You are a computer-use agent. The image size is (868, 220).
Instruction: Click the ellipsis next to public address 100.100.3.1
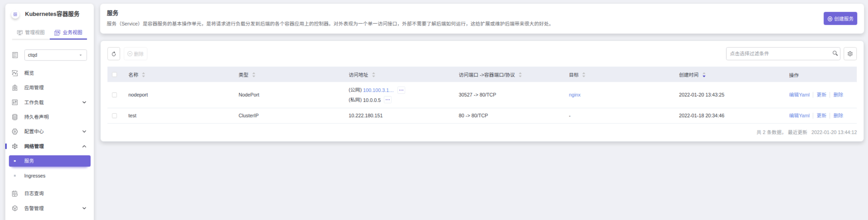401,90
